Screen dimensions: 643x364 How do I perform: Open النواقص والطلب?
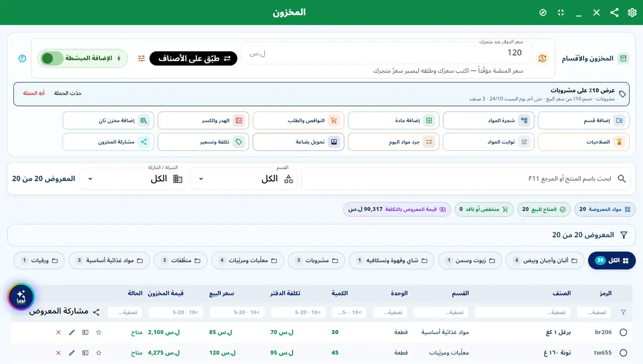(x=298, y=120)
